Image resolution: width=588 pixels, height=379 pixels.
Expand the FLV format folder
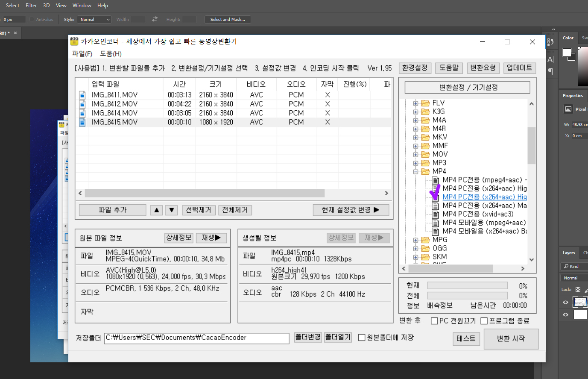coord(415,103)
